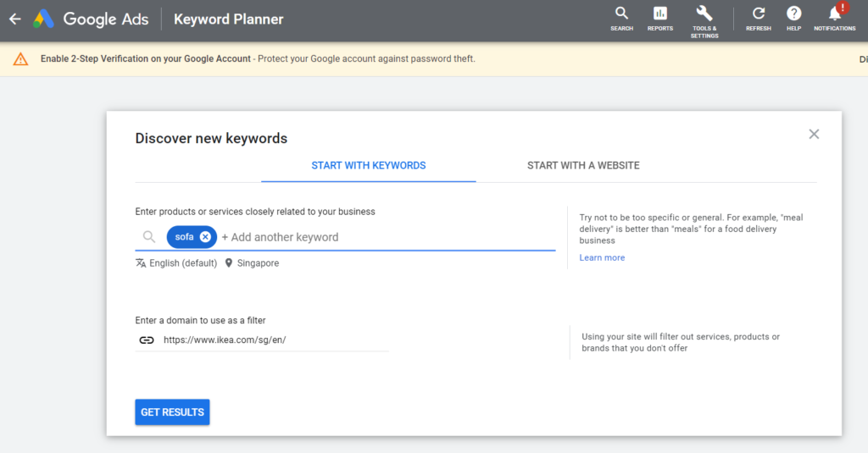Switch to Start with a Website tab
Screen dimensions: 868x453
pos(583,165)
